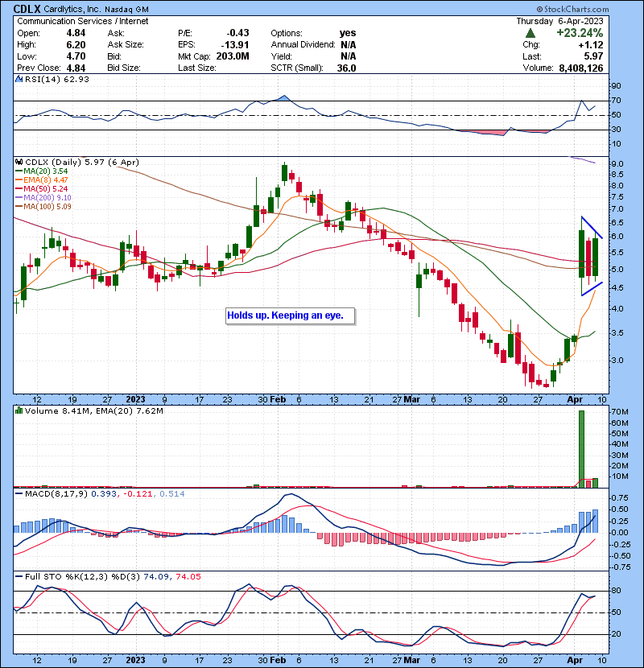Click the 0.75 label on MACD axis
The image size is (644, 668).
coord(620,498)
